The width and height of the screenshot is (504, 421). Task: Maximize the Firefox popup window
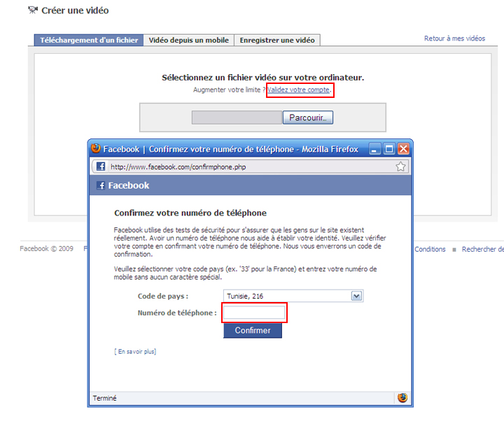point(389,149)
